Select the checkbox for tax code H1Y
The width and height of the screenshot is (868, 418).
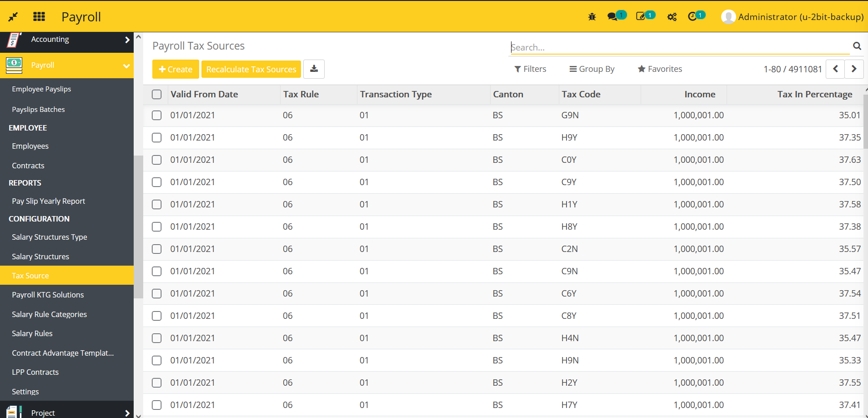(x=157, y=205)
